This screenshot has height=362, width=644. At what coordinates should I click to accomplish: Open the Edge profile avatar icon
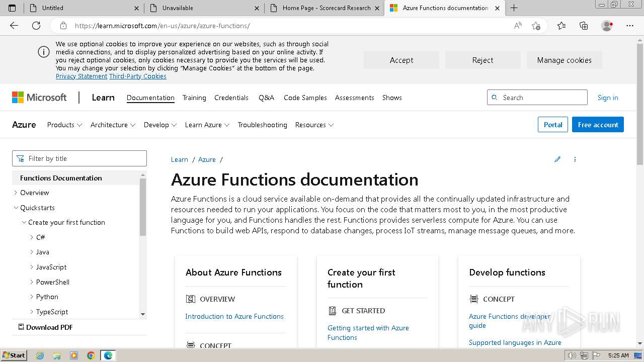607,26
